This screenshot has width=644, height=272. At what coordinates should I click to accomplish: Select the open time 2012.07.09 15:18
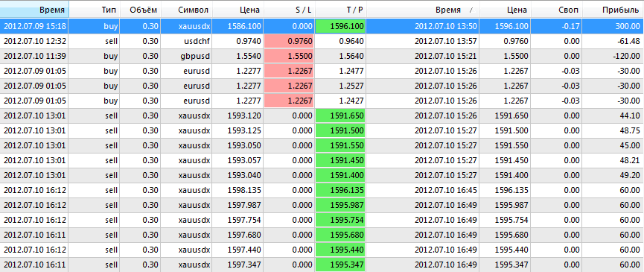click(35, 27)
